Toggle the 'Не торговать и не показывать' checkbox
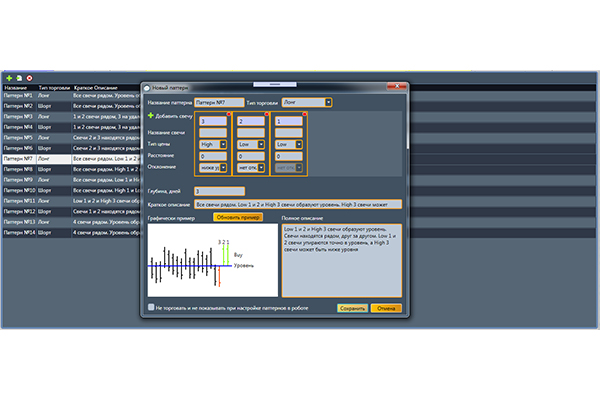600x400 pixels. (x=151, y=307)
